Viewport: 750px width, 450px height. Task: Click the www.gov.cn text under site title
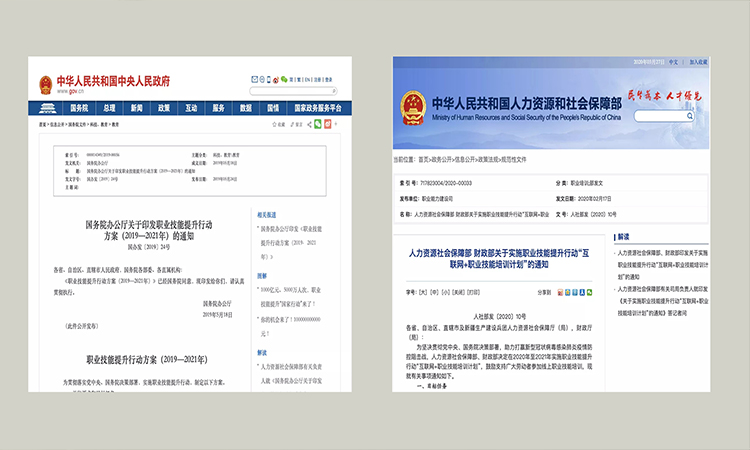pyautogui.click(x=70, y=91)
